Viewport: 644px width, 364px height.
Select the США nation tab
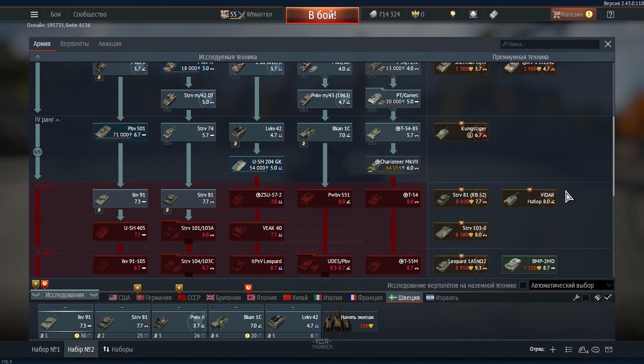[x=119, y=298]
